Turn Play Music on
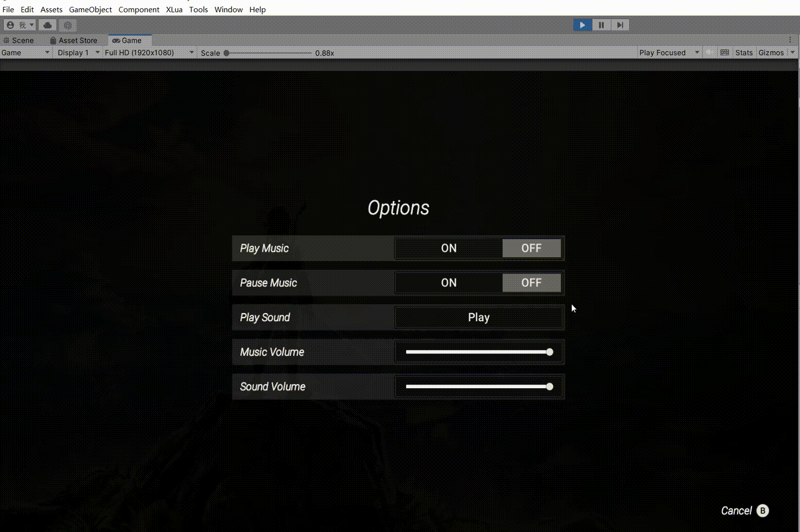 pyautogui.click(x=448, y=248)
